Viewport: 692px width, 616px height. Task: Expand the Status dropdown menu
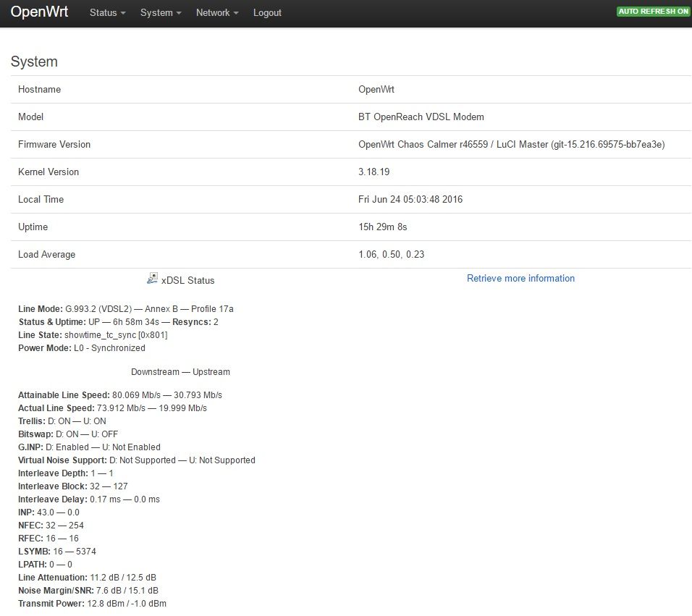[107, 13]
